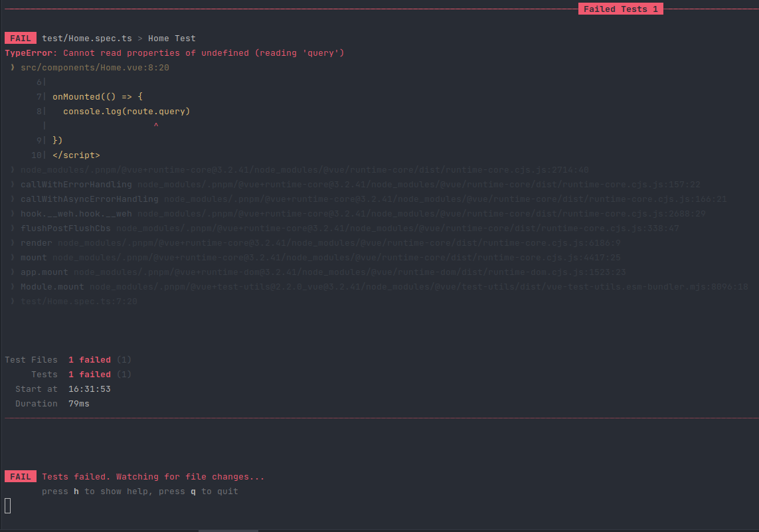
Task: Click the callWithAsyncErrorHandling stack frame
Action: click(373, 199)
